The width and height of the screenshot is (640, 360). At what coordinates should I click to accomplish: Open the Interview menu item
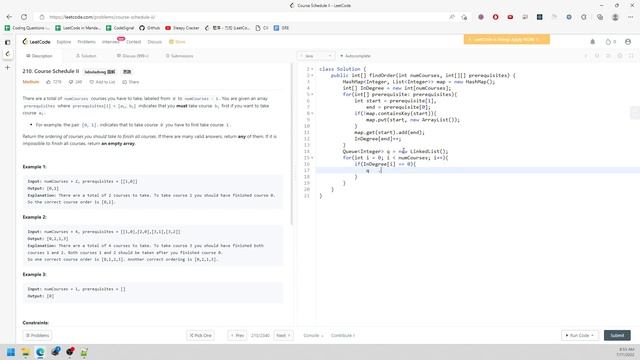pyautogui.click(x=110, y=42)
